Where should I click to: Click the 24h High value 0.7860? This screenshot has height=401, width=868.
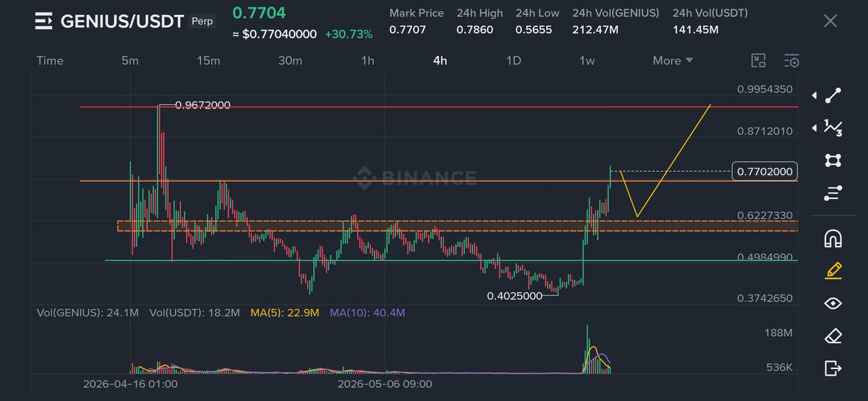pos(475,30)
